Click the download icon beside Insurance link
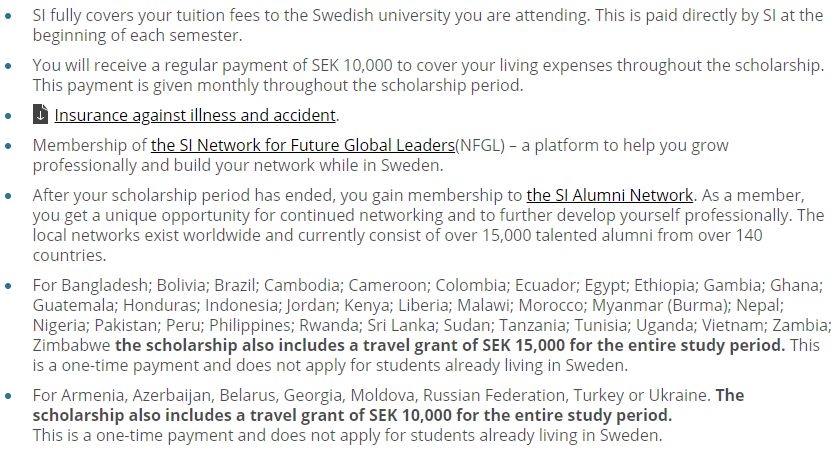This screenshot has width=838, height=458. [41, 115]
